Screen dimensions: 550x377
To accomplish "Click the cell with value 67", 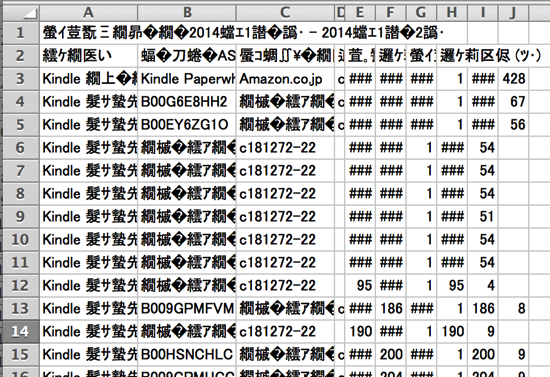I will [513, 102].
